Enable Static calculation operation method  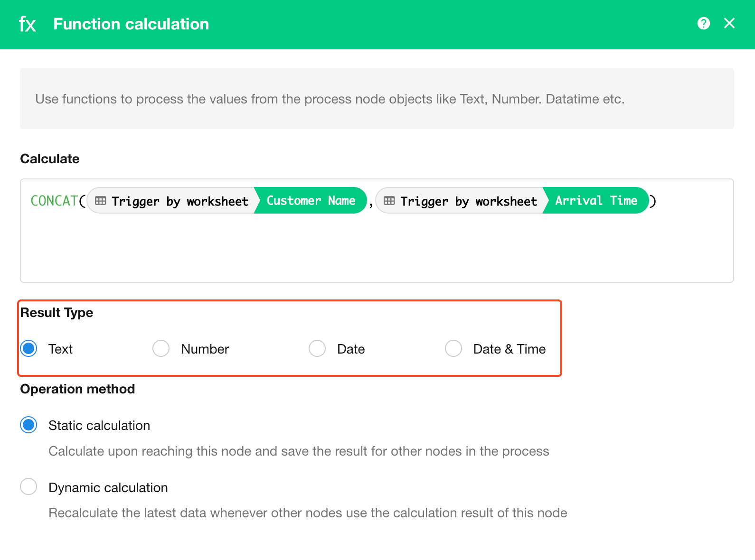(x=29, y=425)
